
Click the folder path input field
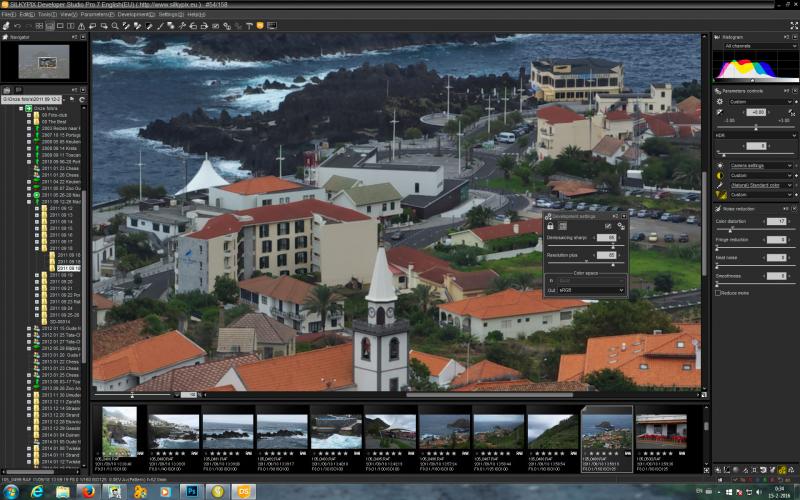pyautogui.click(x=32, y=99)
